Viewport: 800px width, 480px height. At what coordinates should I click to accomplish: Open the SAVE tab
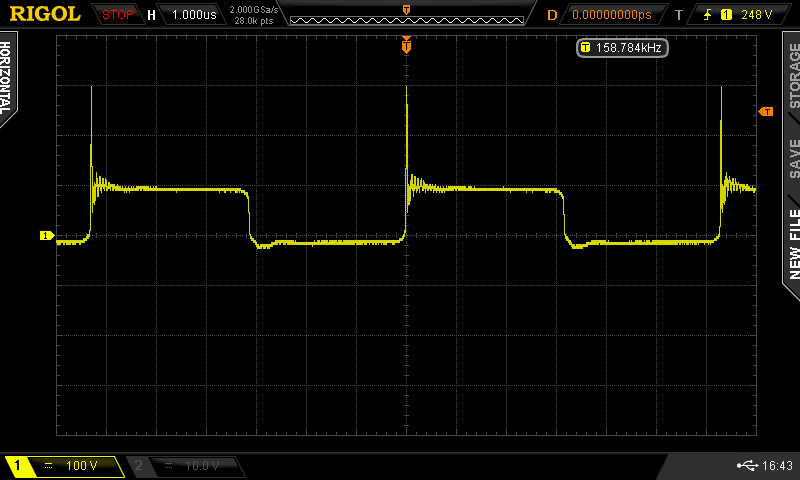click(x=792, y=158)
